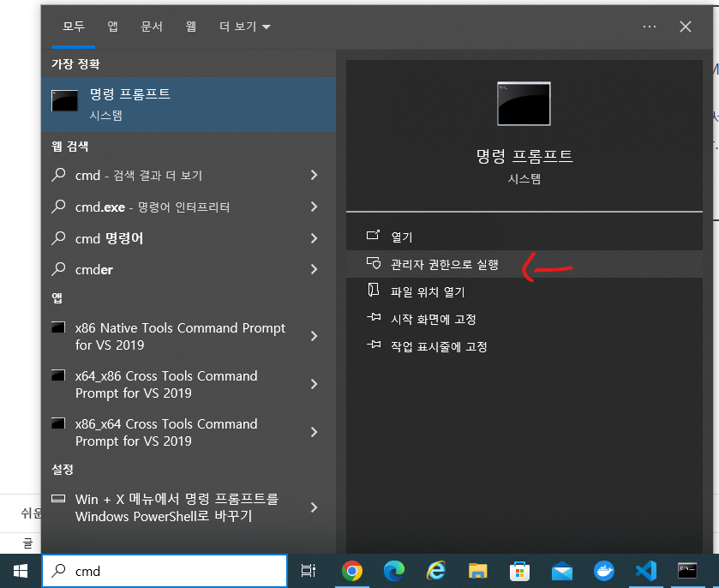719x588 pixels.
Task: Open the Windows Start button
Action: click(x=21, y=571)
